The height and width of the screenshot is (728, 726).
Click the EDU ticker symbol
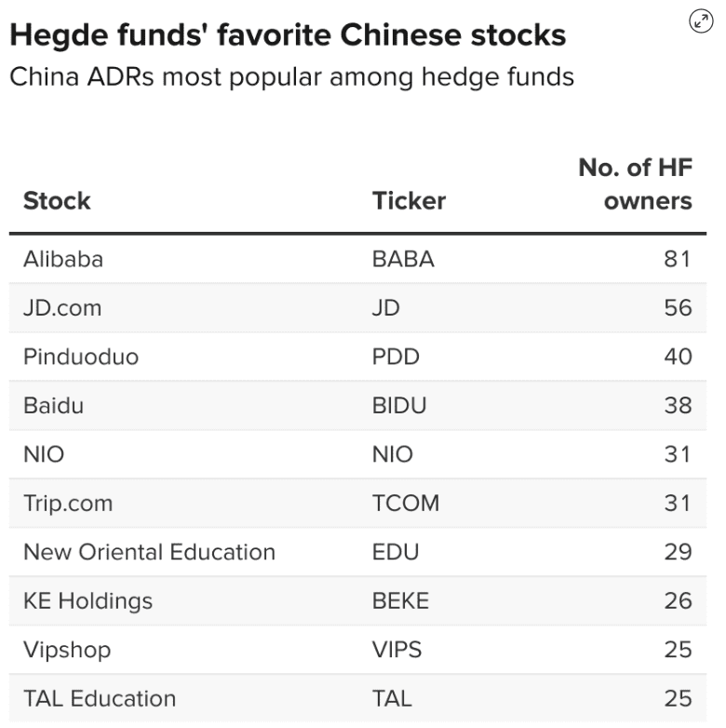[x=396, y=552]
